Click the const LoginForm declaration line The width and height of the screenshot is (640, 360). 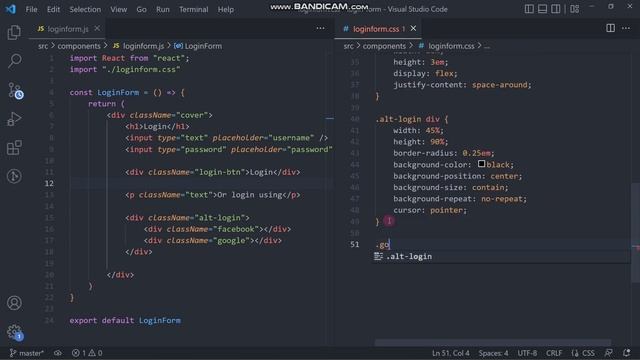point(127,92)
